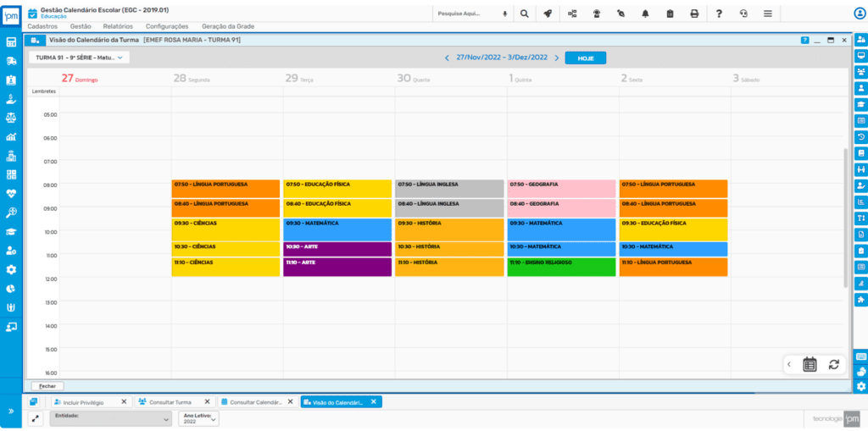The height and width of the screenshot is (431, 868).
Task: Open the Configurações menu
Action: [167, 26]
